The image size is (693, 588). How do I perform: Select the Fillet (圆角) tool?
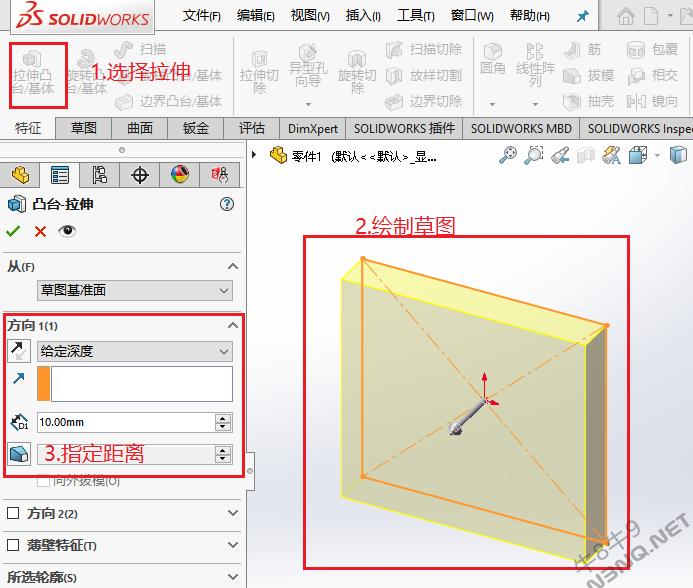click(x=492, y=59)
